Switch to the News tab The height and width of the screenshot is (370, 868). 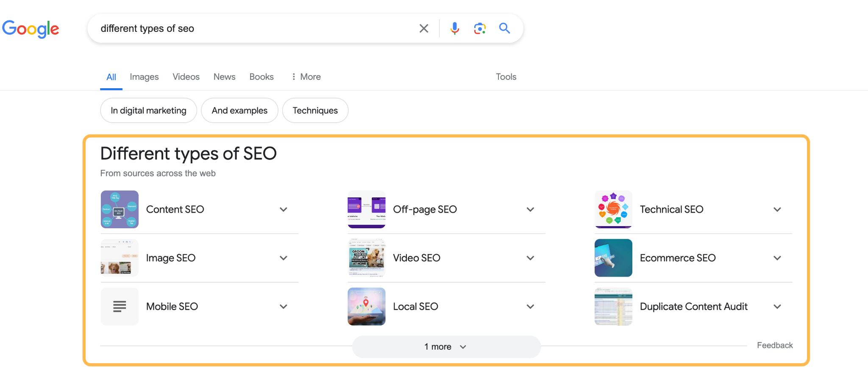(224, 77)
